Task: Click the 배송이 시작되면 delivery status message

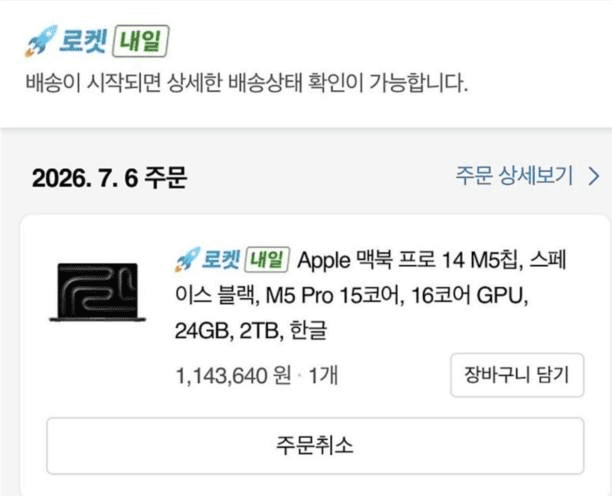Action: tap(247, 83)
